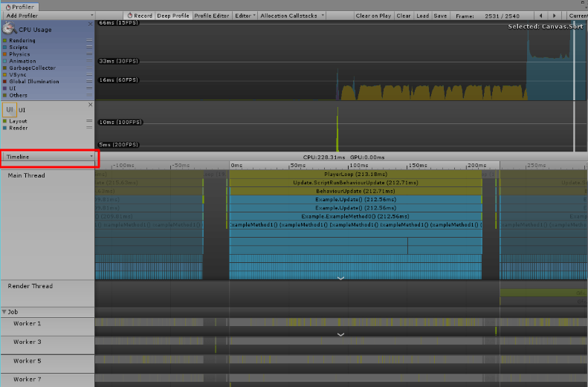Viewport: 588px width, 387px height.
Task: Toggle Animation category visibility
Action: [x=5, y=61]
